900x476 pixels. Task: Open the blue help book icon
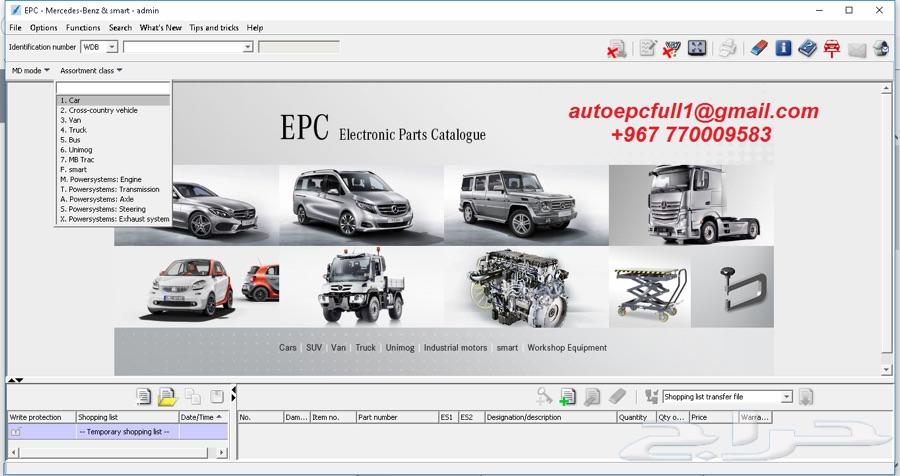(x=807, y=48)
